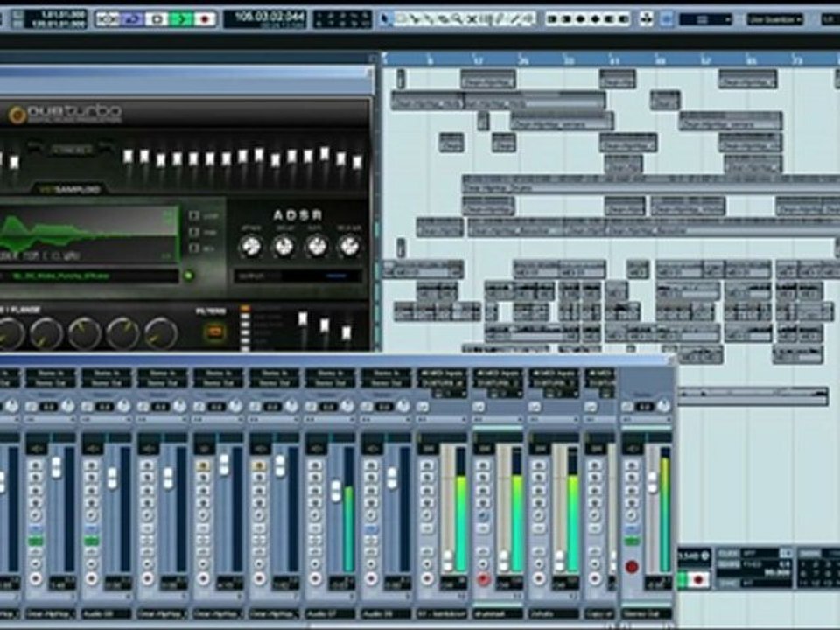Click the Audio 07 channel volume fader
The height and width of the screenshot is (630, 840).
[335, 491]
